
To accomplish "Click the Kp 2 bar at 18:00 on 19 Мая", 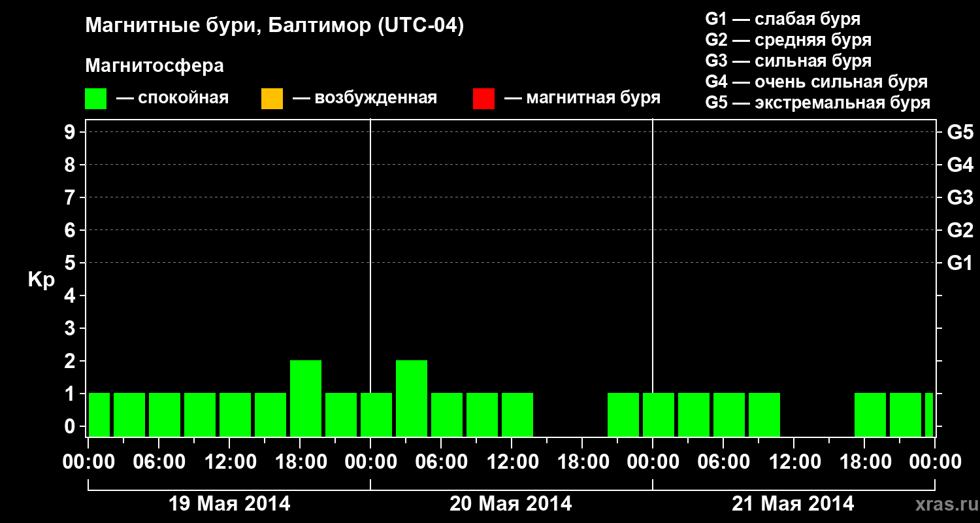I will (306, 398).
